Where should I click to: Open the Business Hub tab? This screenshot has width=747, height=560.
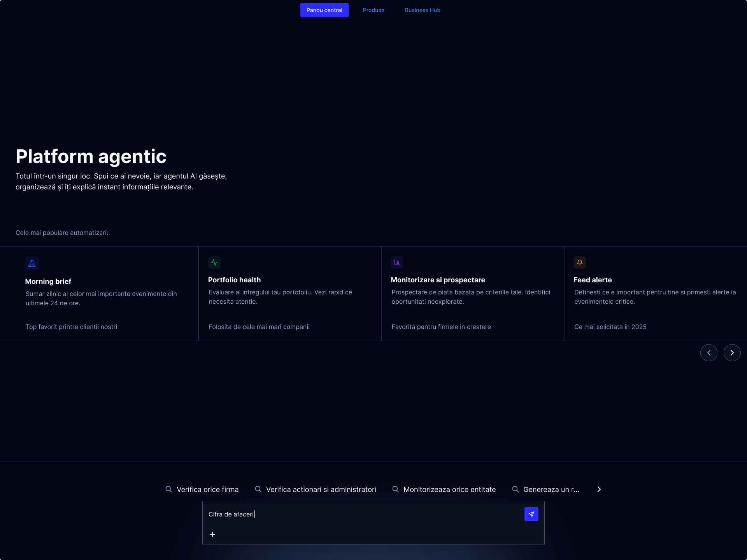tap(423, 10)
